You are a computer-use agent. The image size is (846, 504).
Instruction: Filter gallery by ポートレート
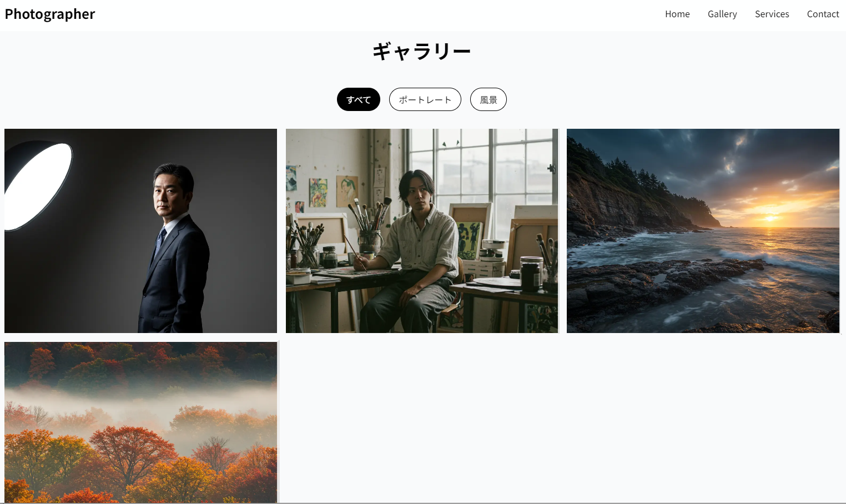pyautogui.click(x=425, y=99)
